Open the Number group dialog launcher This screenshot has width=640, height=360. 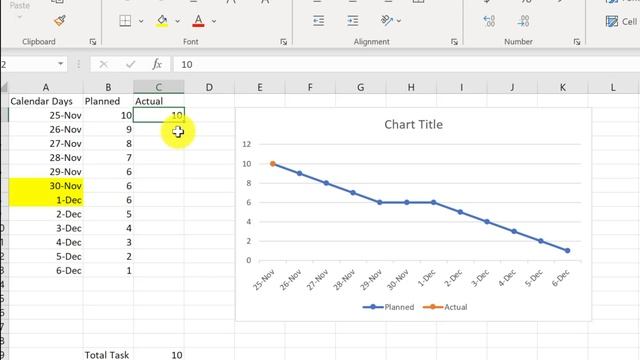pyautogui.click(x=577, y=42)
